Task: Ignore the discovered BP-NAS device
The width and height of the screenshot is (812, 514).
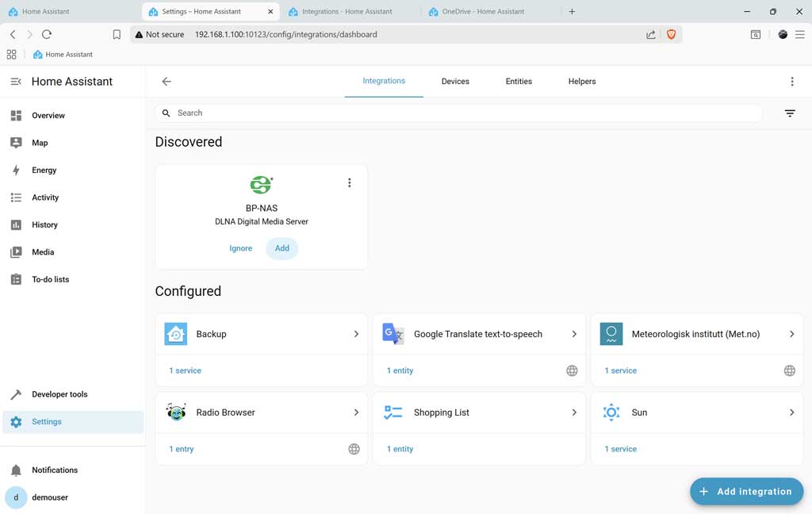Action: [240, 248]
